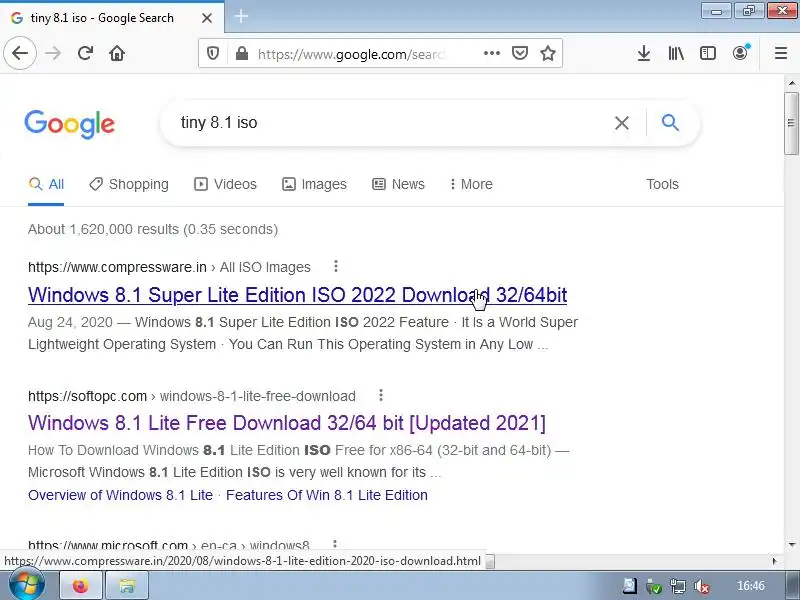
Task: Submit search with magnifier icon
Action: coord(670,122)
